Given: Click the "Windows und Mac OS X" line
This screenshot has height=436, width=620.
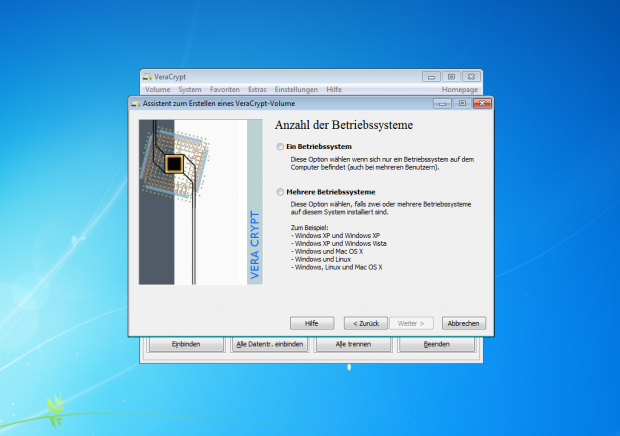Looking at the screenshot, I should [x=327, y=252].
